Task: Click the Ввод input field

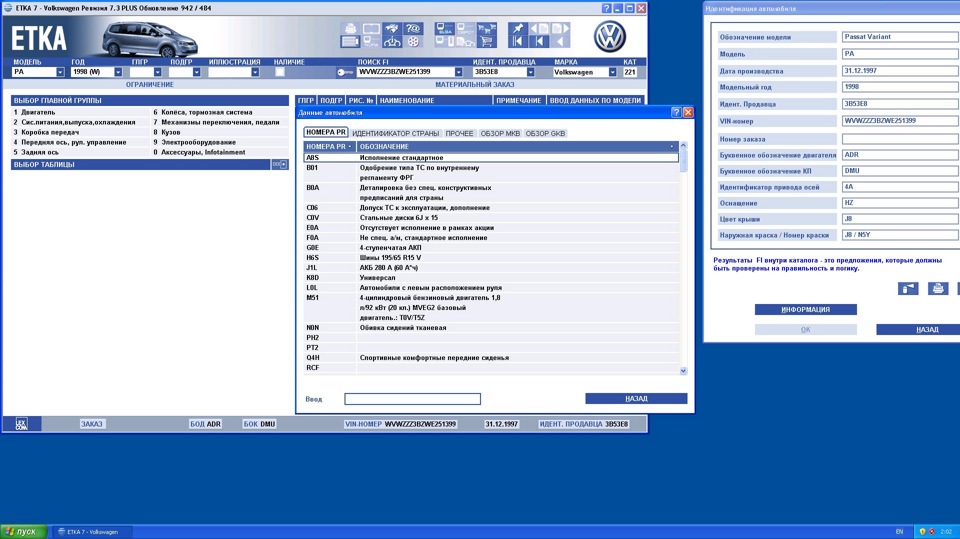Action: [412, 399]
